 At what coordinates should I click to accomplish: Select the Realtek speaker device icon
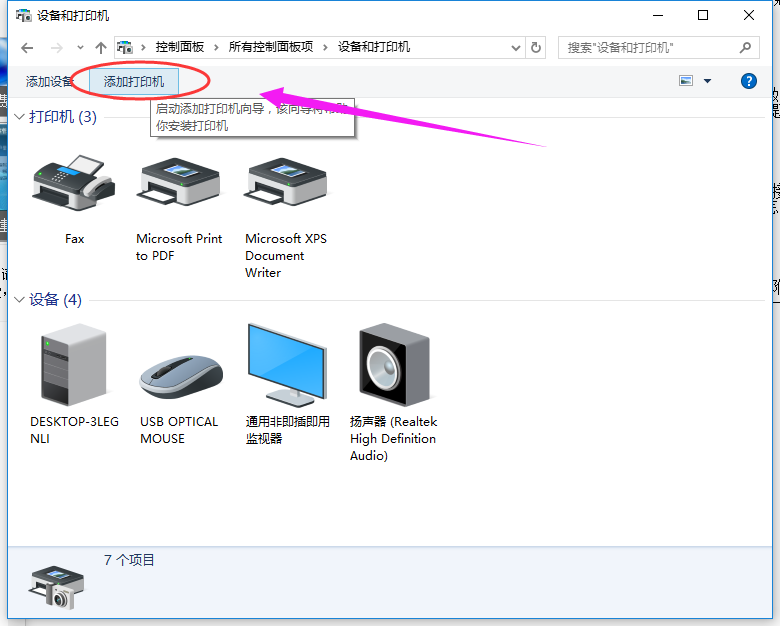point(394,365)
